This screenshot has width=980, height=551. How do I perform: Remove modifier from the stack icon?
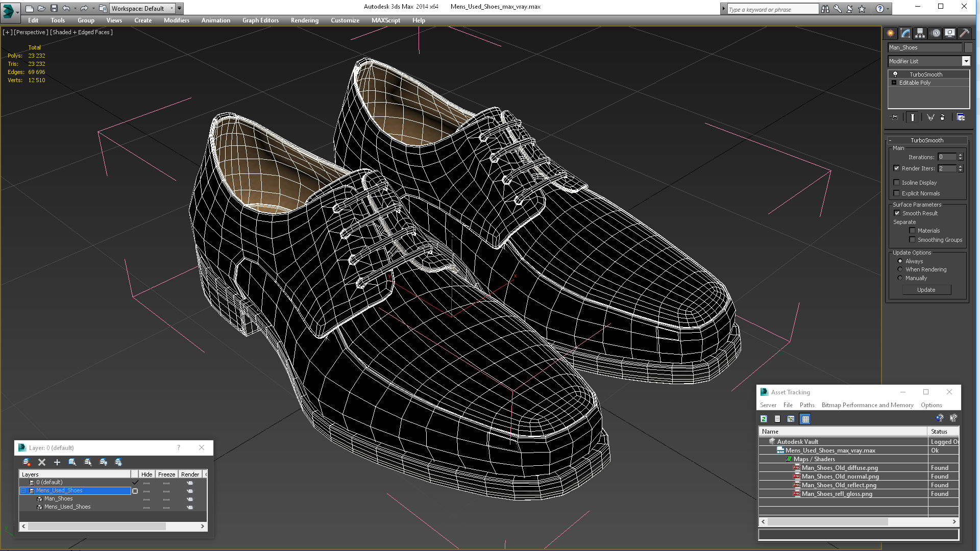click(x=943, y=117)
